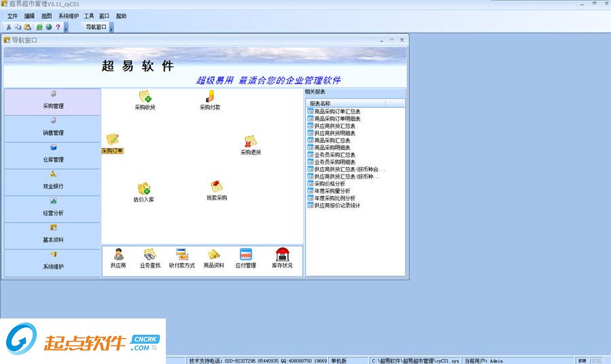Open report 供应商供货汇总表
The image size is (611, 364).
332,126
